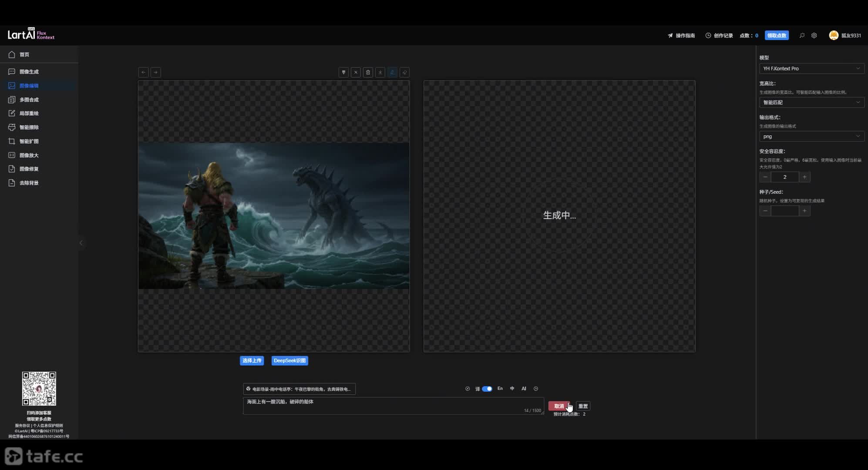Screen dimensions: 868x470
Task: Click the undo left-arrow icon above canvas
Action: 143,72
